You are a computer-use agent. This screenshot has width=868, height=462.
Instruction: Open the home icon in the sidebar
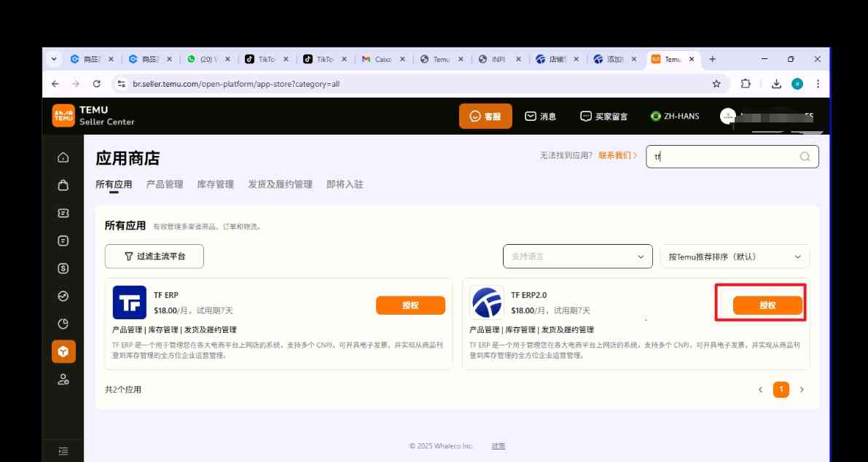click(x=63, y=157)
